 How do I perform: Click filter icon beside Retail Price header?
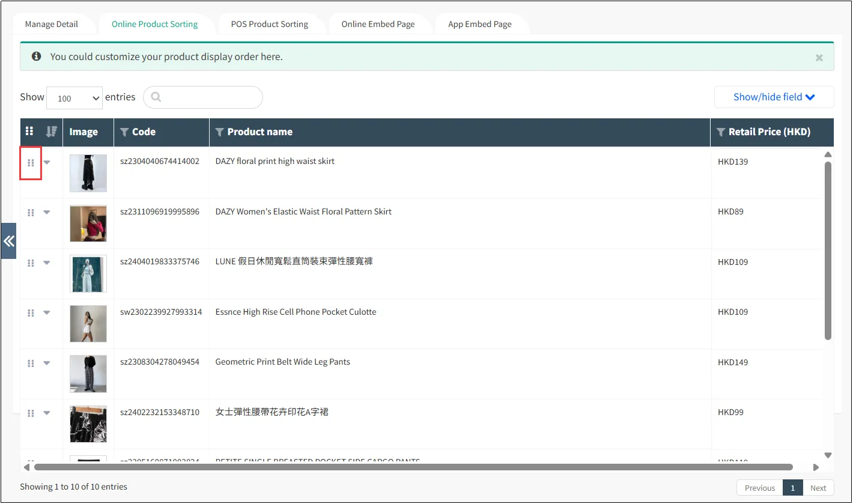pyautogui.click(x=721, y=132)
